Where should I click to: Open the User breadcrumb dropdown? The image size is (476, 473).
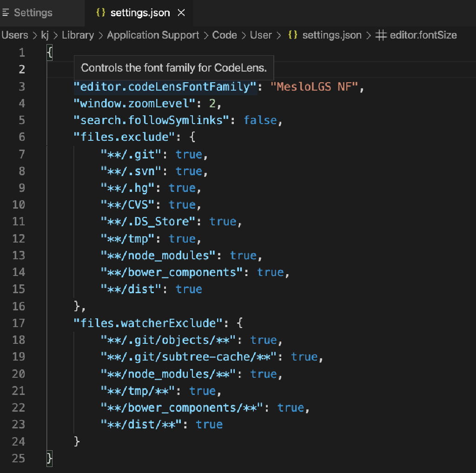[x=261, y=35]
